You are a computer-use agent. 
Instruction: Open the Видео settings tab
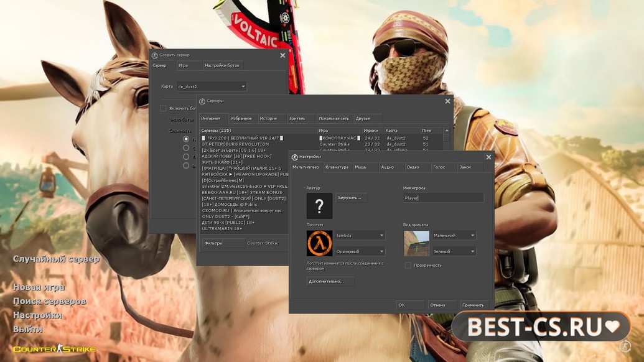pyautogui.click(x=418, y=167)
